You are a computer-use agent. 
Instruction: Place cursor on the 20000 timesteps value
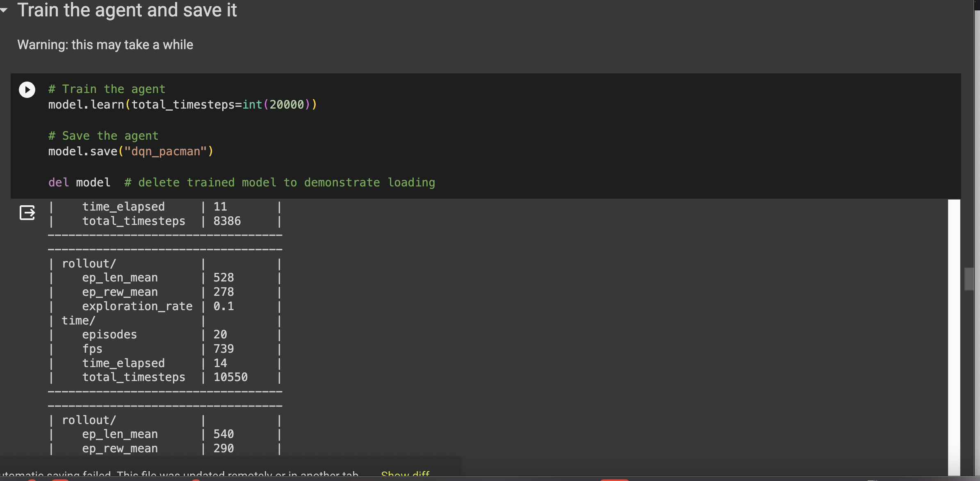[x=286, y=105]
